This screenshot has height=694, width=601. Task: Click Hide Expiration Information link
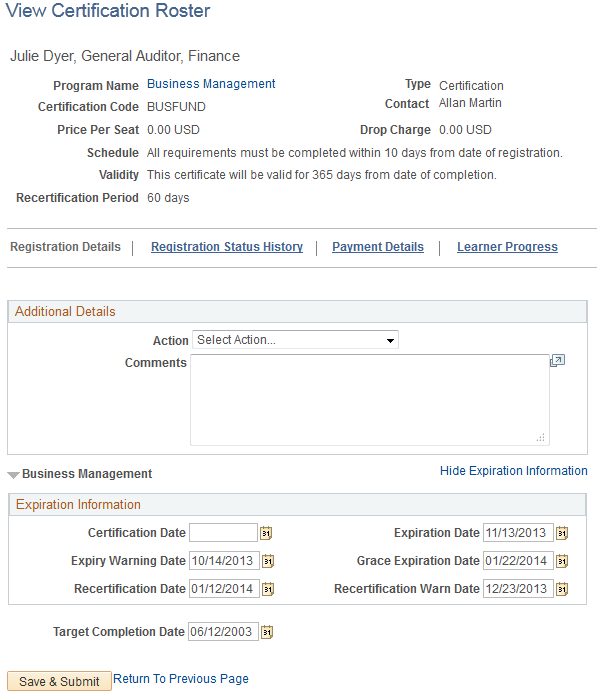513,471
